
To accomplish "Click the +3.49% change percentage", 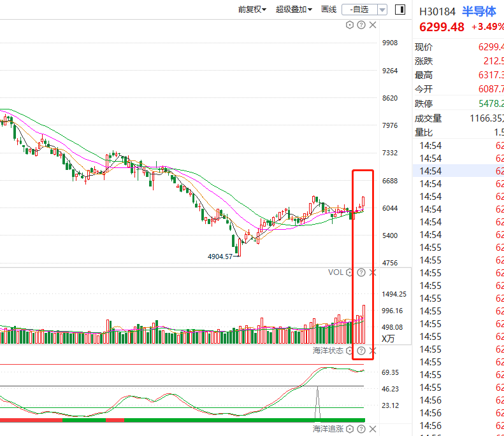I will point(487,27).
